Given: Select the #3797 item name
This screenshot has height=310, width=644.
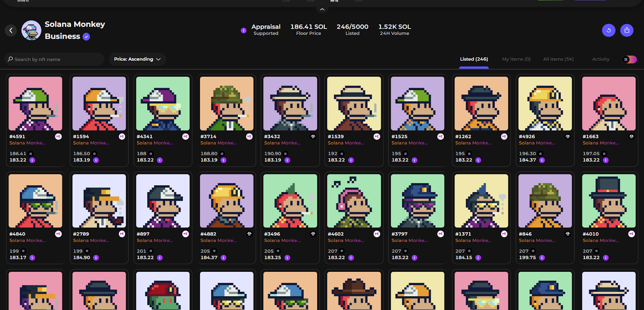Looking at the screenshot, I should (x=399, y=234).
